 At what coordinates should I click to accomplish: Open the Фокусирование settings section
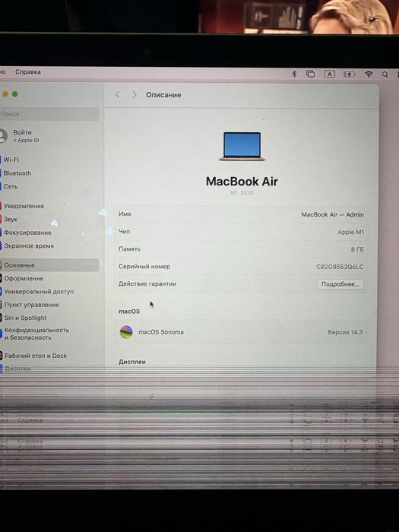[27, 233]
